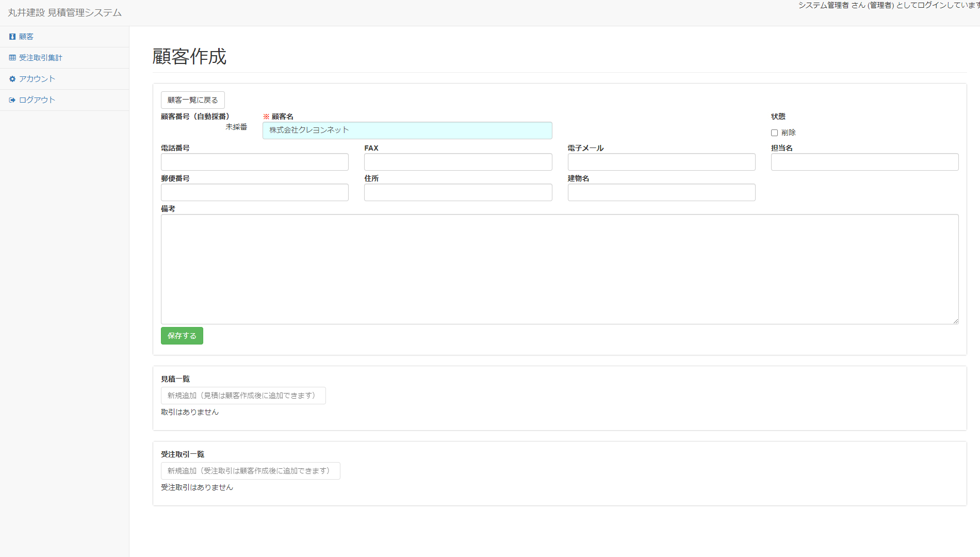Image resolution: width=980 pixels, height=557 pixels.
Task: Go to the アカウント page
Action: click(x=37, y=79)
